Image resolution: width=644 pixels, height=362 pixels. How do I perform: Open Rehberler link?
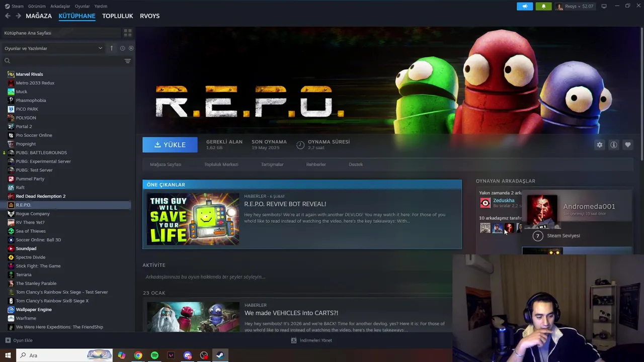coord(316,164)
